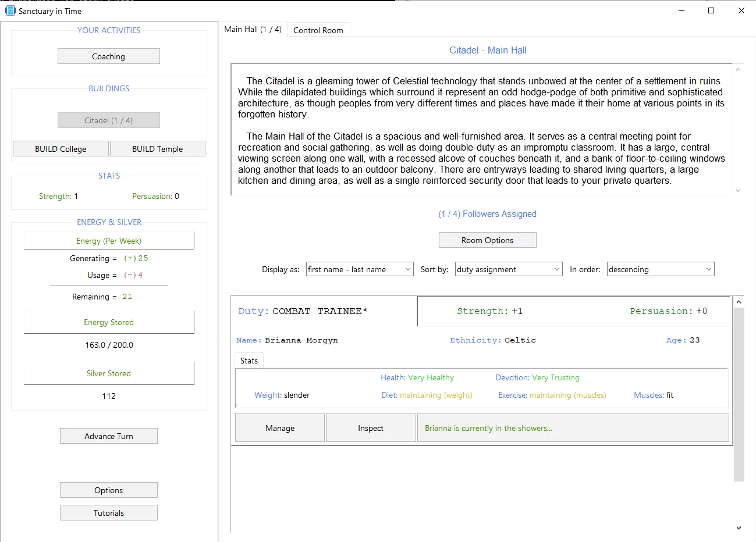
Task: Click the Sanctuary in Time app icon
Action: 10,10
